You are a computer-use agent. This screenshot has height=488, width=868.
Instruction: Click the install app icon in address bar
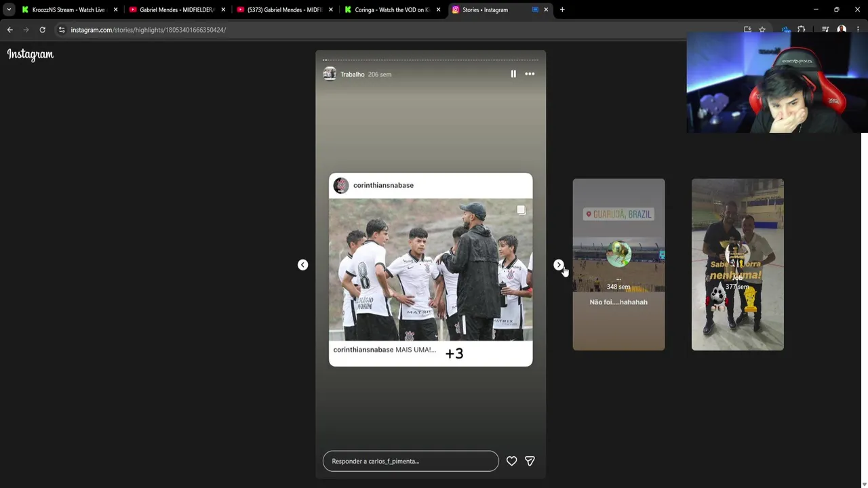[x=747, y=30]
